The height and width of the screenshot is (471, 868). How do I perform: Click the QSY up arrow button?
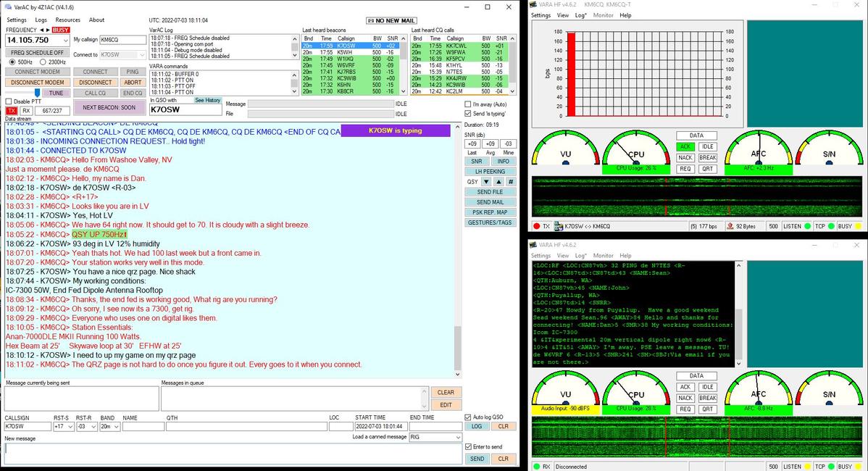[x=498, y=182]
